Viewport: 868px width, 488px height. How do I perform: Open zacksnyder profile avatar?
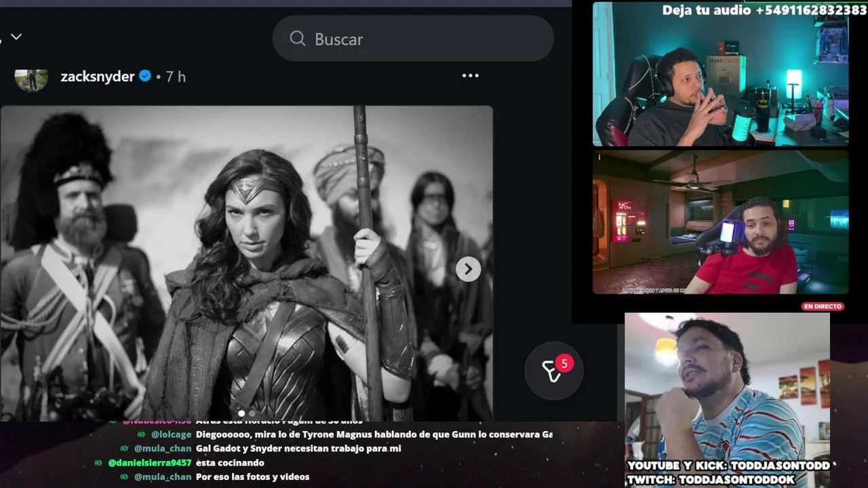point(31,79)
